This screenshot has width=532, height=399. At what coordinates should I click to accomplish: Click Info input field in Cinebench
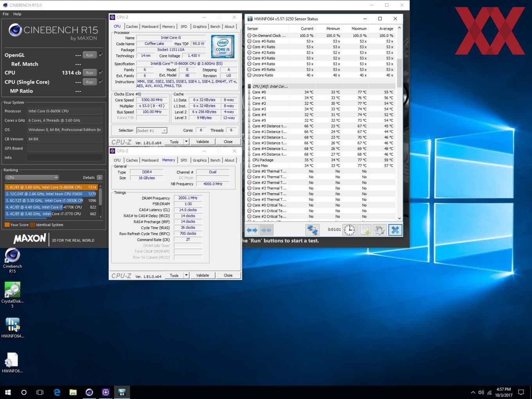pyautogui.click(x=65, y=158)
